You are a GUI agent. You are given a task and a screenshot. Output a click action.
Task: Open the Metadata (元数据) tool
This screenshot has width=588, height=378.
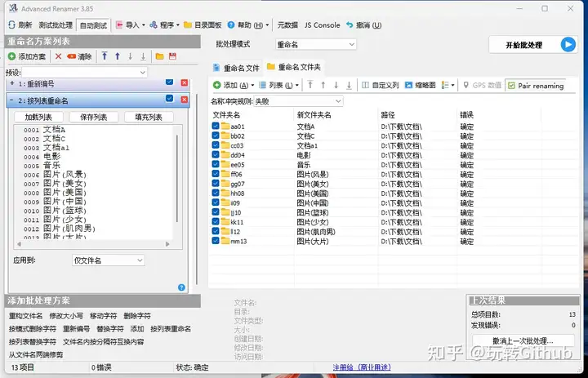tap(287, 25)
